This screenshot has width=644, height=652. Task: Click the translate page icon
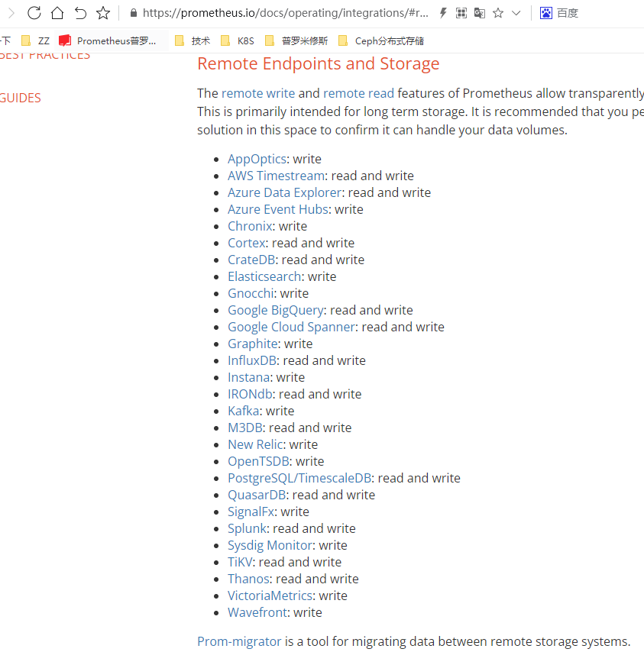[x=480, y=13]
